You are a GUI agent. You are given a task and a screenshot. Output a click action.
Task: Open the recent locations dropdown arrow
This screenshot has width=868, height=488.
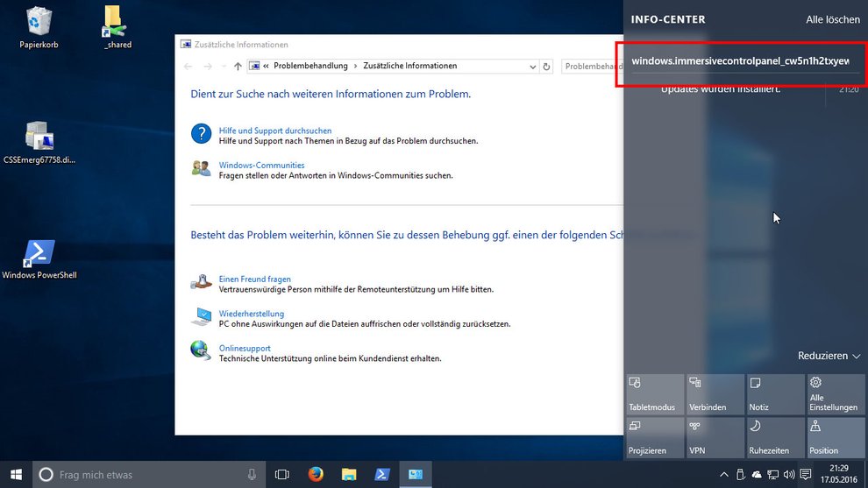pos(224,67)
